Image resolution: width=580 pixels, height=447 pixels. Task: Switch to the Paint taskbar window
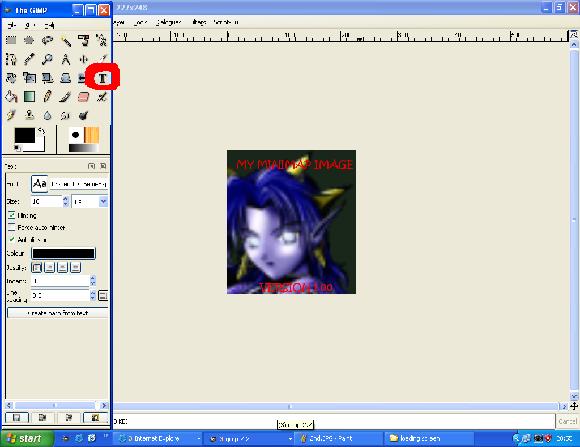[339, 438]
